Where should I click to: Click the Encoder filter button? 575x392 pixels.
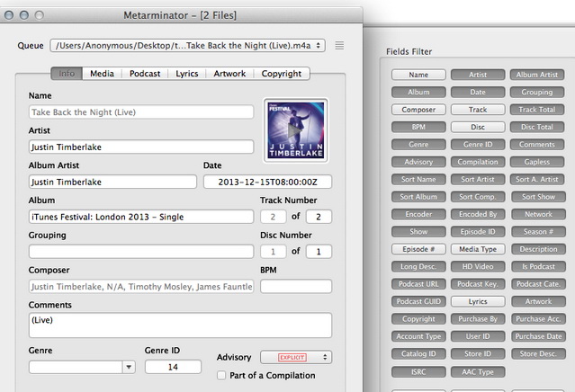pos(418,214)
